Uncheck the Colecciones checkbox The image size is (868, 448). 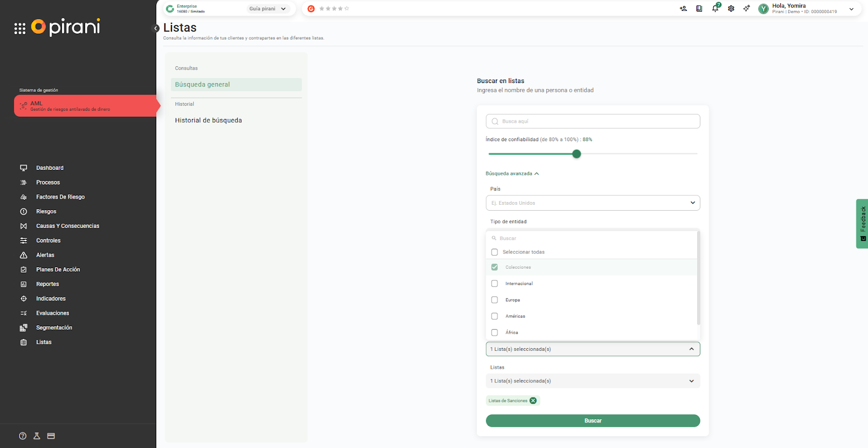click(x=494, y=267)
